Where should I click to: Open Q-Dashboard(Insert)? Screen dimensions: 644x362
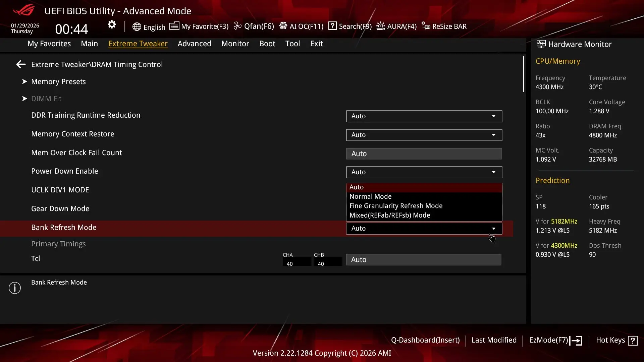click(425, 340)
